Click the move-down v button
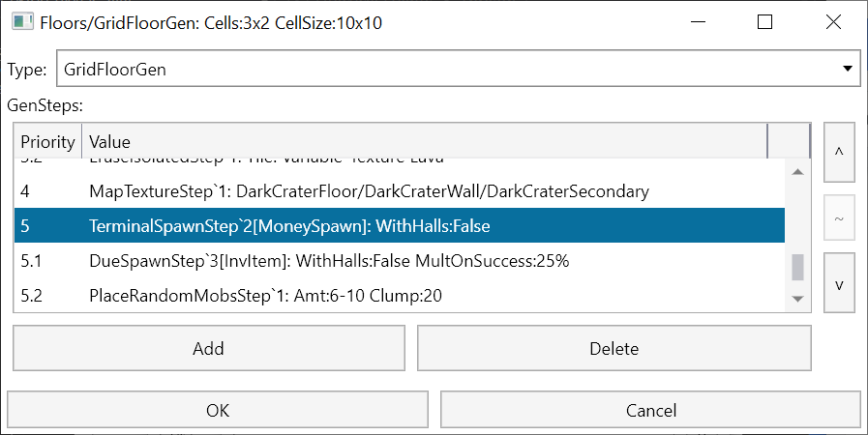This screenshot has height=435, width=868. 839,283
